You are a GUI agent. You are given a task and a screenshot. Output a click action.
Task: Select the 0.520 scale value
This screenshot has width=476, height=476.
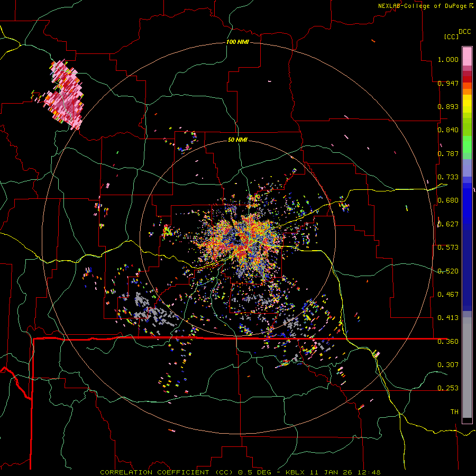[x=448, y=271]
